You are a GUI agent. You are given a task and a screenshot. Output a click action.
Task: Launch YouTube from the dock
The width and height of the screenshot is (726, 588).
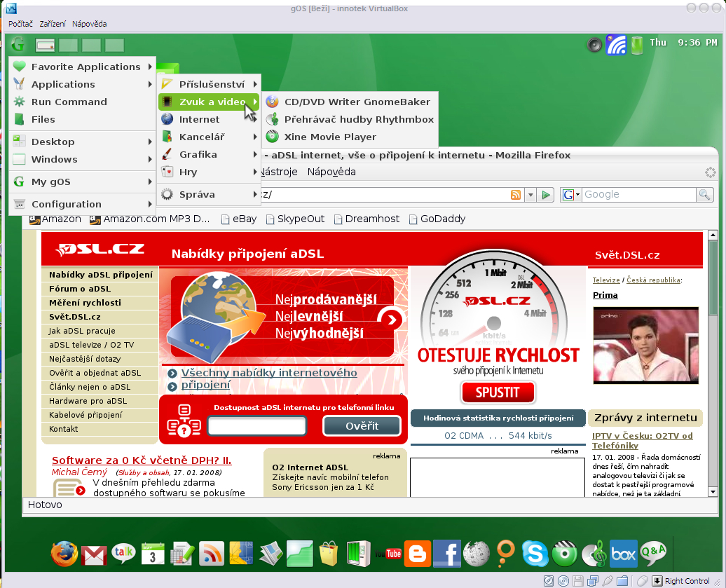(x=388, y=554)
